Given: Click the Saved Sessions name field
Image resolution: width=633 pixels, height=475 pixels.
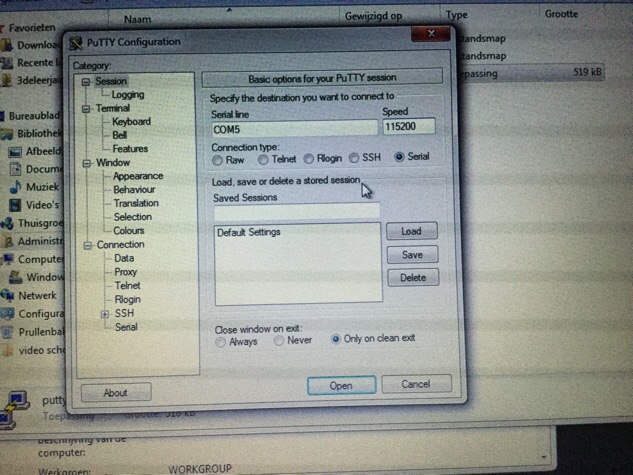Looking at the screenshot, I should 297,211.
